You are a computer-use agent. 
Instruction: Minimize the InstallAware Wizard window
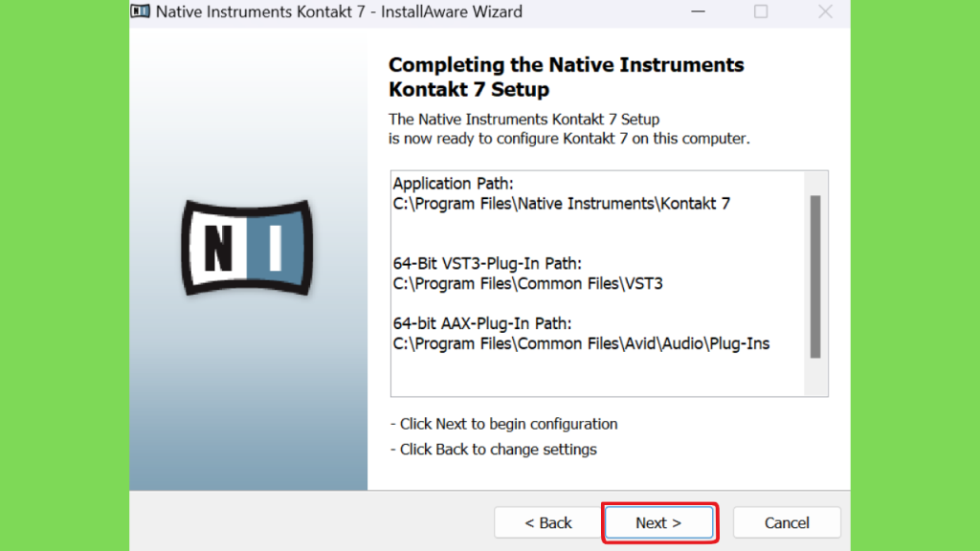(698, 11)
